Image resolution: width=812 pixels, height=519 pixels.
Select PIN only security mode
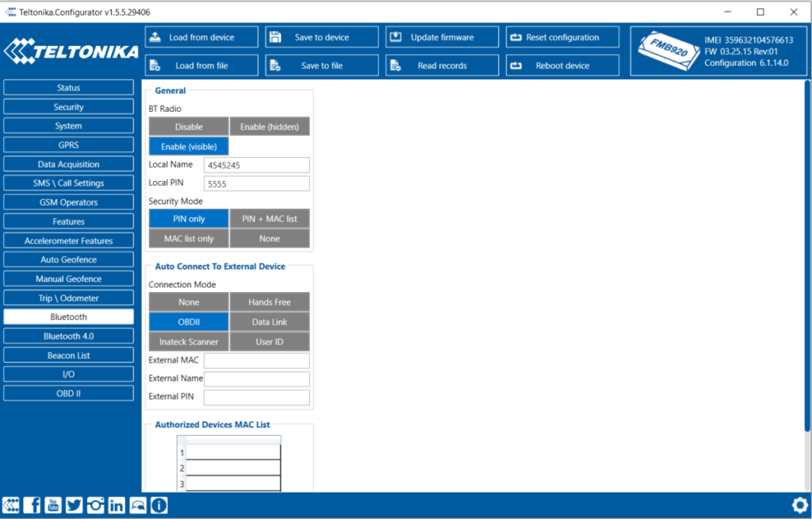pos(189,219)
